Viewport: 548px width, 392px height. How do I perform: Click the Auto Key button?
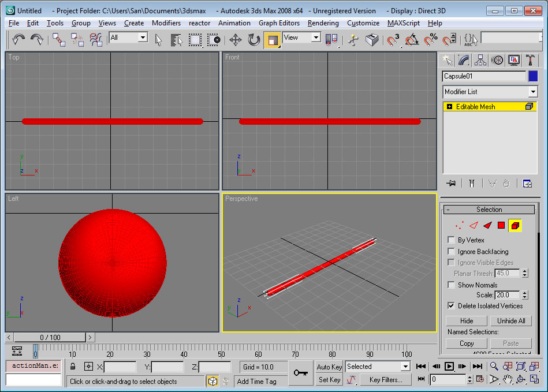pyautogui.click(x=329, y=367)
